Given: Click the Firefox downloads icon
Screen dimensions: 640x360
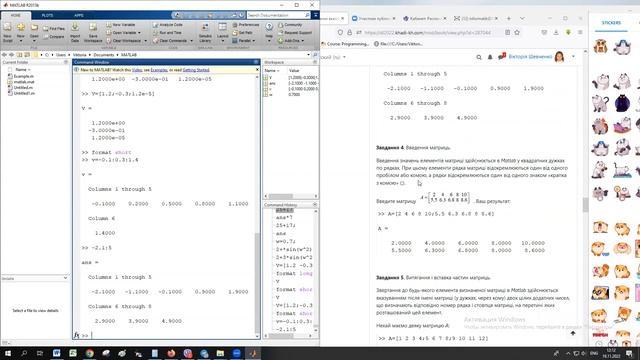Looking at the screenshot, I should (556, 32).
